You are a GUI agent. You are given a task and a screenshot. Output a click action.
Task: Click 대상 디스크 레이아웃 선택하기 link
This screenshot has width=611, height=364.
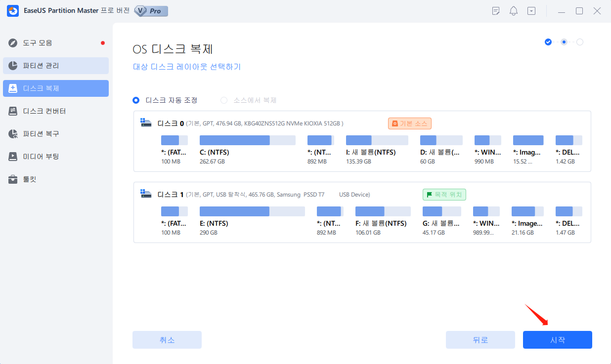click(x=187, y=67)
